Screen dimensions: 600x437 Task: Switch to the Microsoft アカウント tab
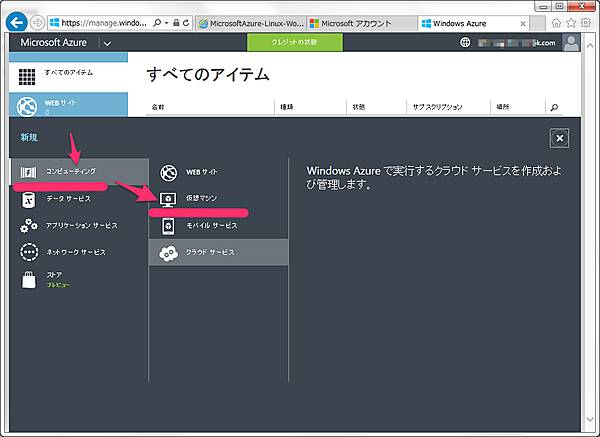click(360, 22)
